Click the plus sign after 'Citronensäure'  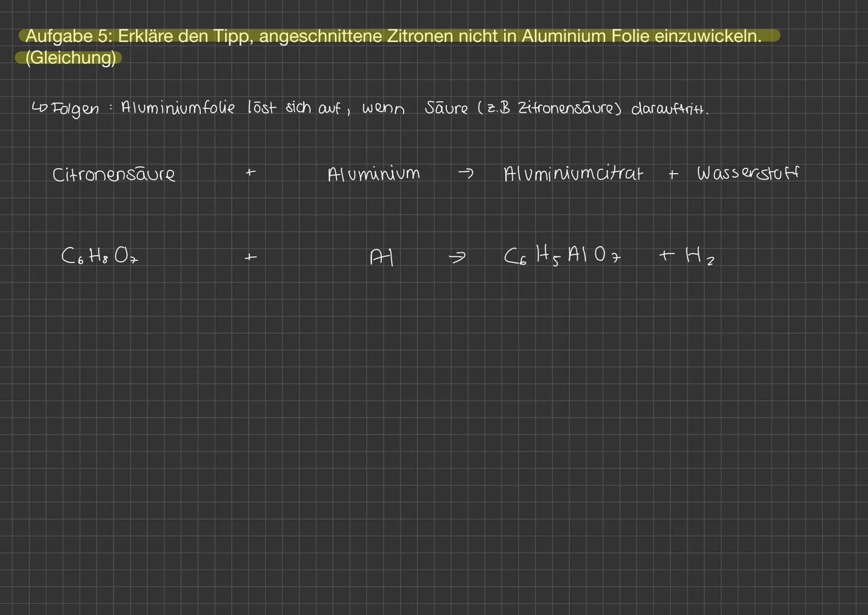250,172
